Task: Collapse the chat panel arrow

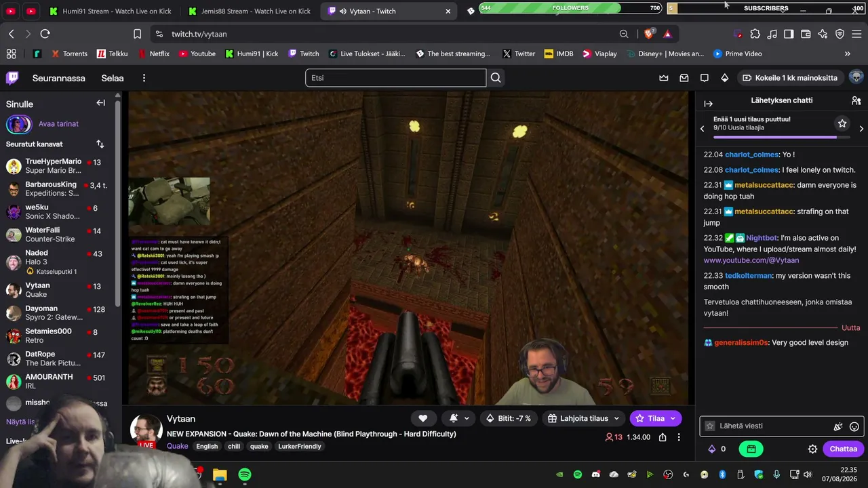Action: click(x=708, y=104)
